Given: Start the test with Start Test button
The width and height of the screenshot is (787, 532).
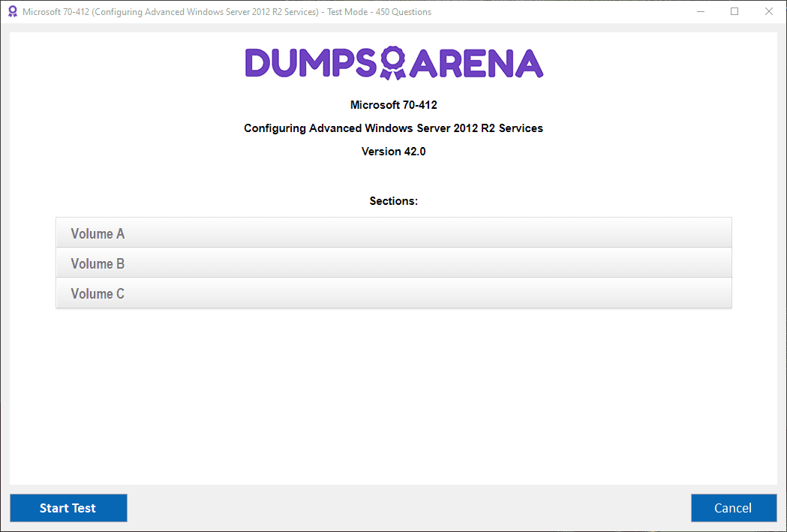Looking at the screenshot, I should [x=68, y=508].
